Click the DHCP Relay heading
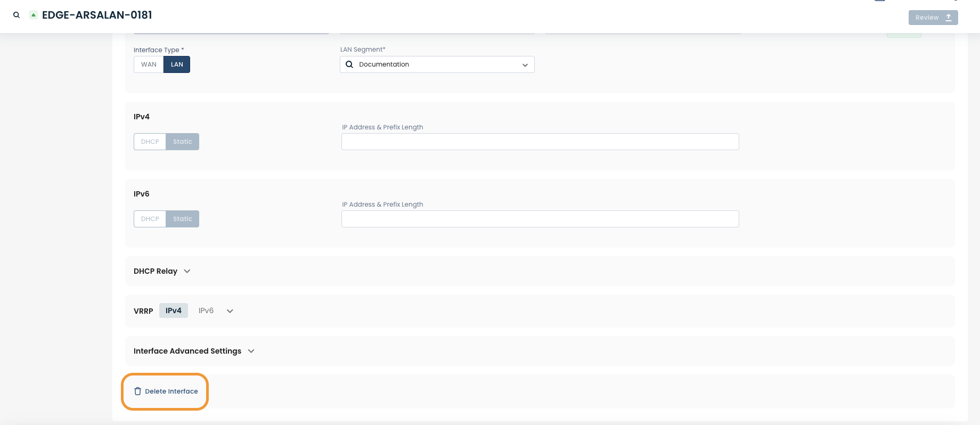 [156, 271]
